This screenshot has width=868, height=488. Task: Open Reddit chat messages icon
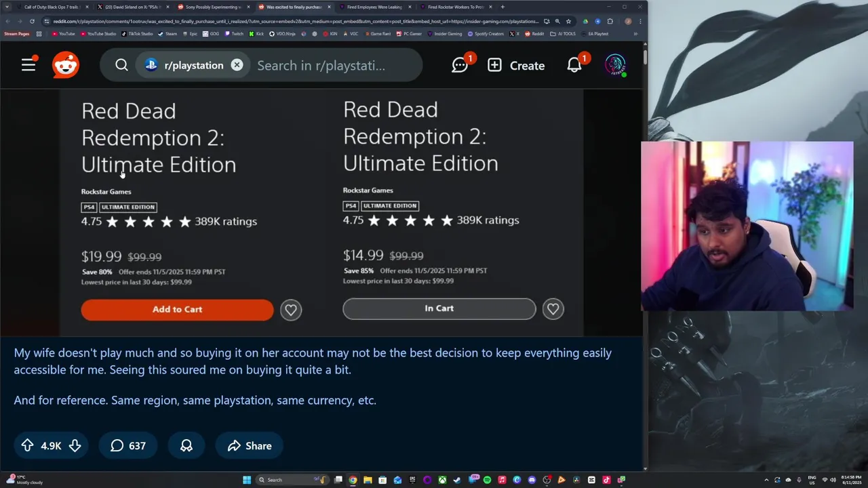[460, 65]
